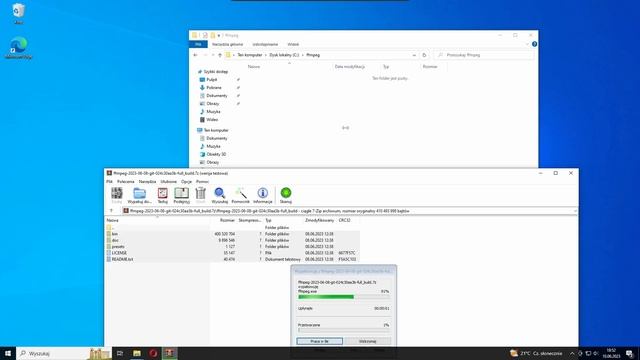Open Explorer help question mark icon
This screenshot has width=640, height=360.
[x=534, y=44]
